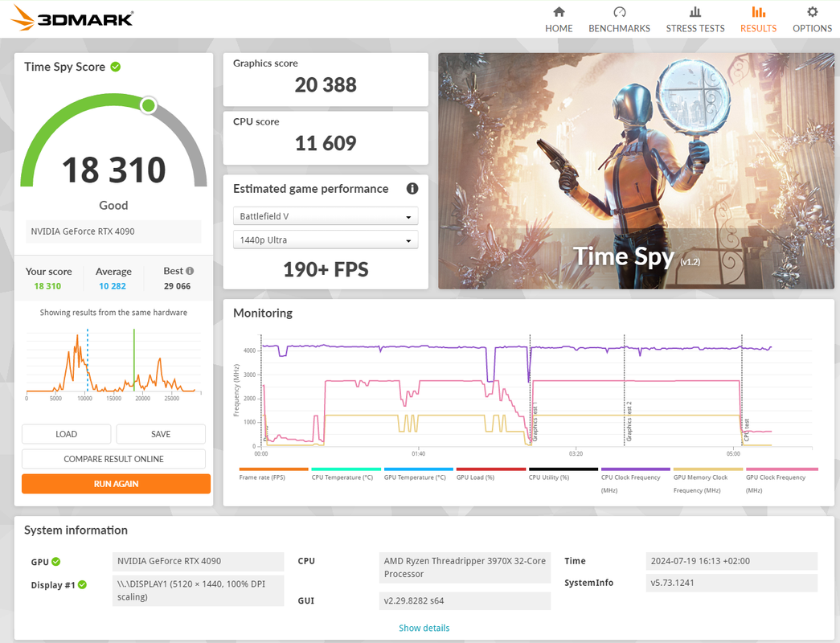
Task: Toggle CPU Temperature legend swatch
Action: point(346,469)
